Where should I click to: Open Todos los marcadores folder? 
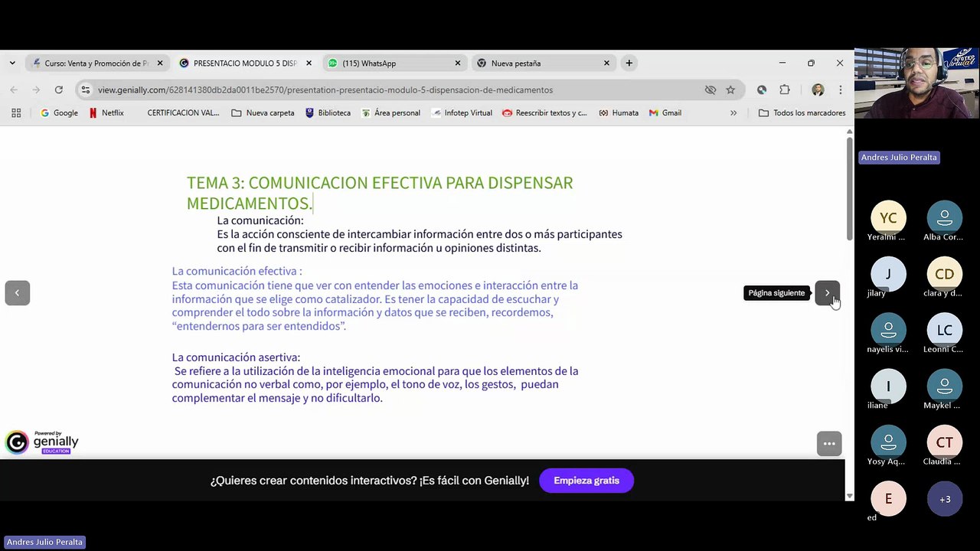pos(802,112)
